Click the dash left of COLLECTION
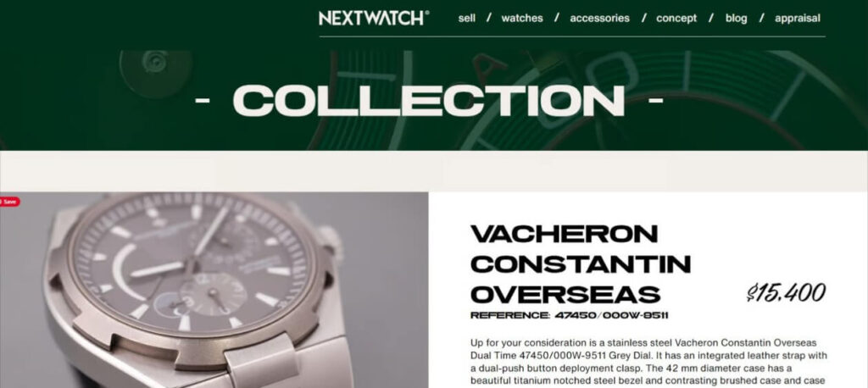Screen dimensions: 868x388 point(202,101)
